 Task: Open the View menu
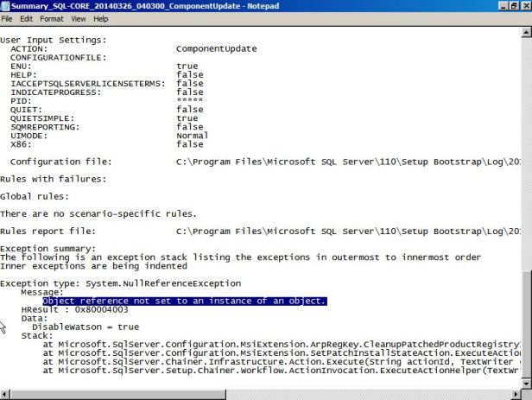tap(79, 19)
